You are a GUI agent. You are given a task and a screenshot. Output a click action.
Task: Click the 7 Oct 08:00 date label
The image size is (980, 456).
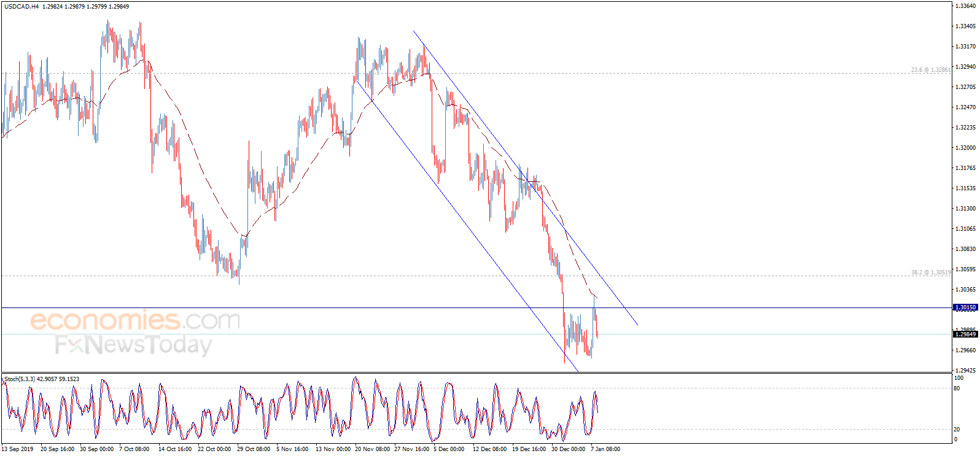tap(134, 449)
